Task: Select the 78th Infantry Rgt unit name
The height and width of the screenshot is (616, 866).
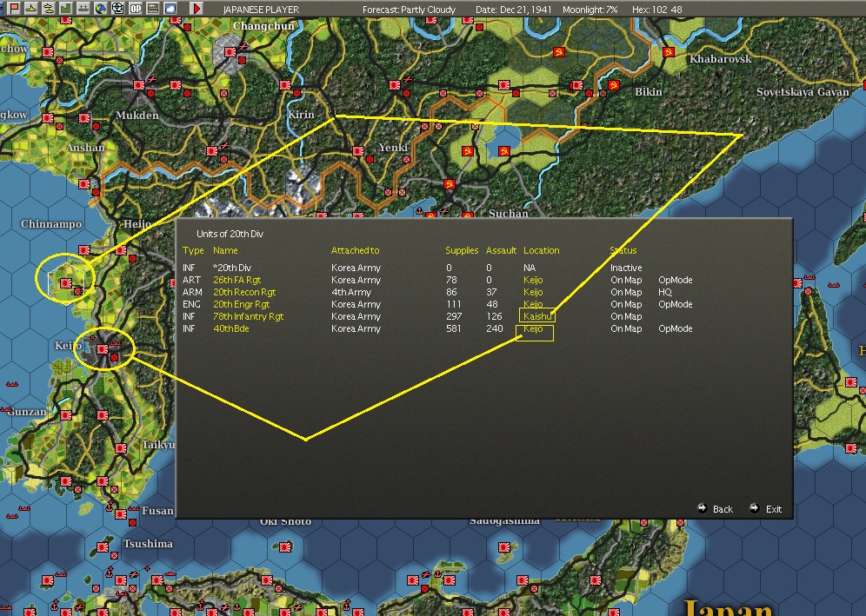Action: tap(248, 316)
